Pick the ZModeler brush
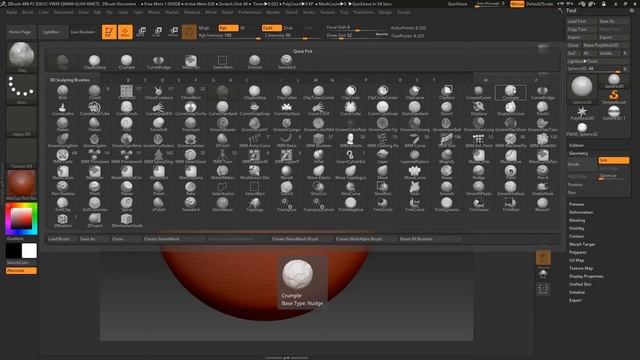Viewport: 640px width, 360px height. 62,220
